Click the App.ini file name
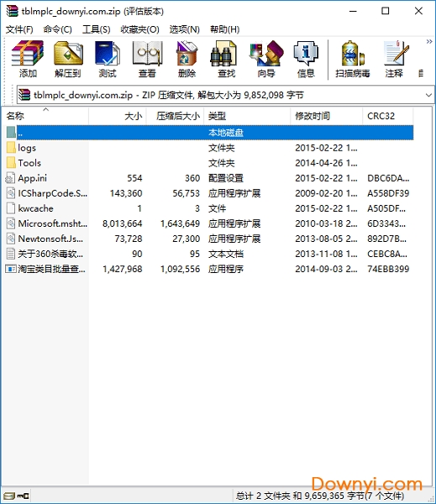Screen dimensions: 436x504 (32, 178)
